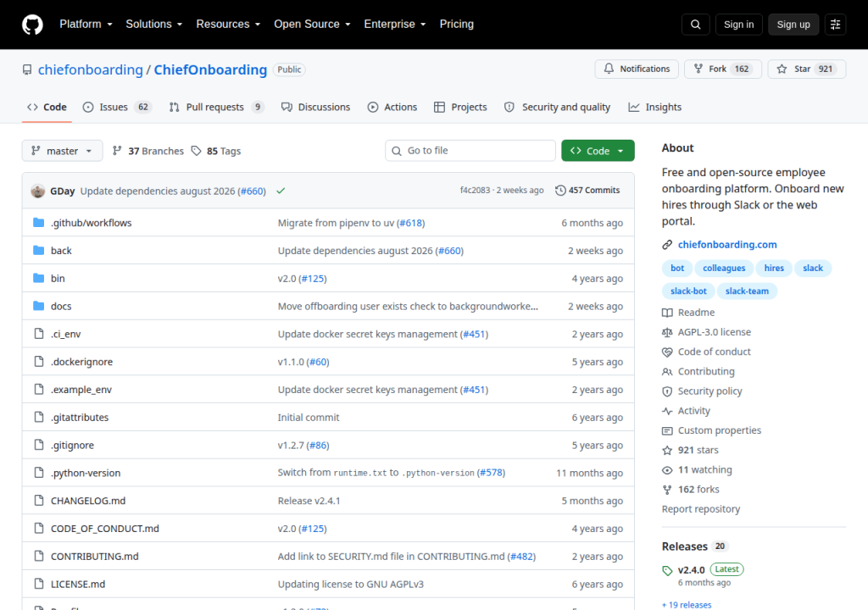Open the appearance settings icon next to Sign up

(835, 25)
